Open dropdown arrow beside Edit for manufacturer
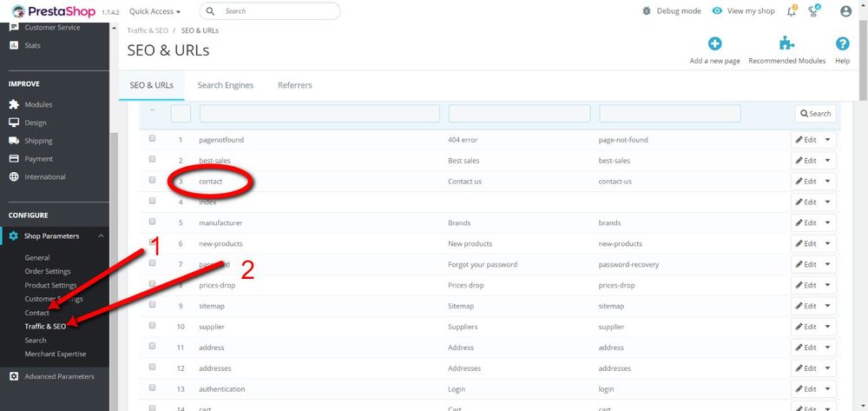 tap(828, 222)
